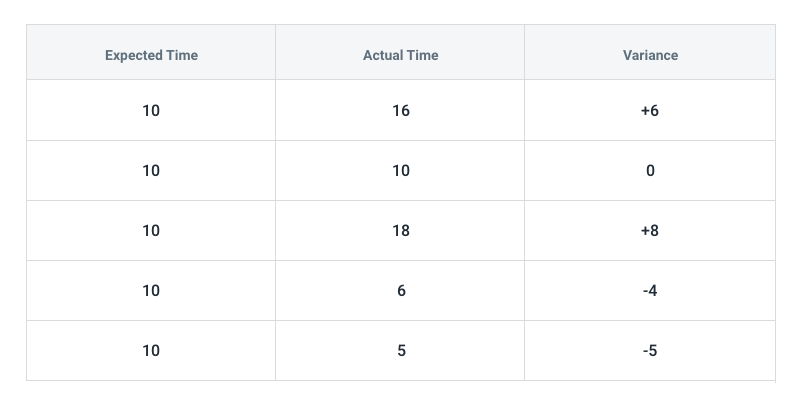Select the variance cell showing -4
Image resolution: width=800 pixels, height=400 pixels.
tap(650, 290)
